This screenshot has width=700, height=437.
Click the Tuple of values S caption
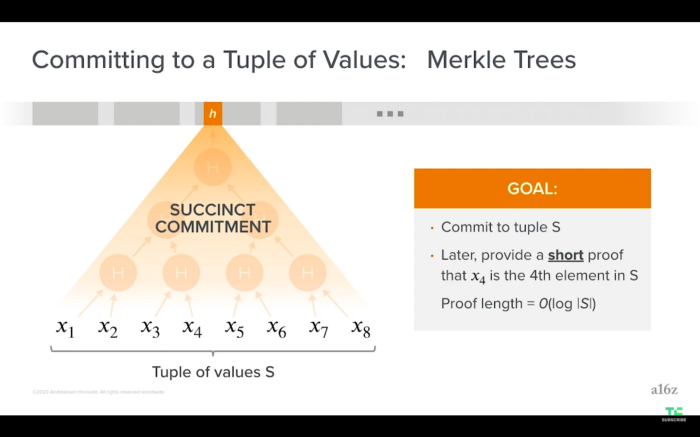(213, 372)
